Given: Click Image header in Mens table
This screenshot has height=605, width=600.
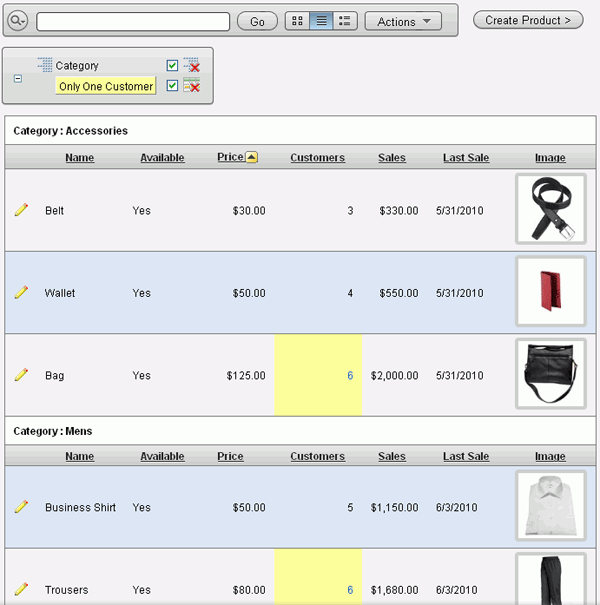Looking at the screenshot, I should 550,456.
